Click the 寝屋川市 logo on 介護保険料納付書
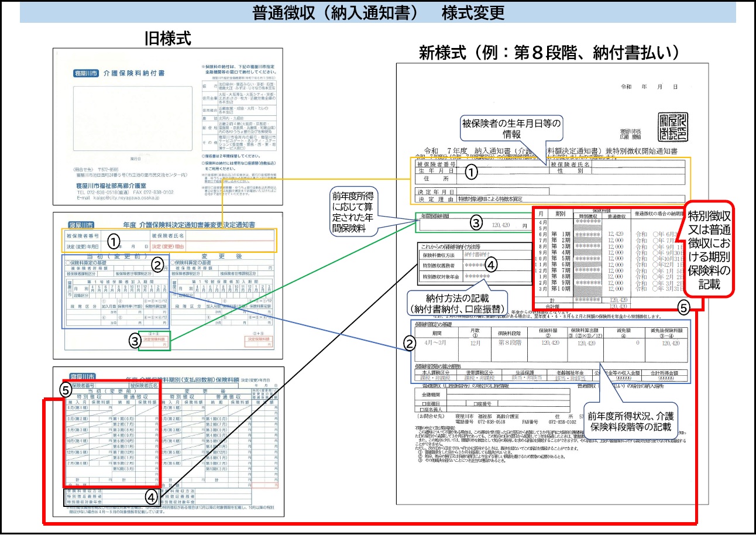The image size is (756, 535). tap(86, 74)
